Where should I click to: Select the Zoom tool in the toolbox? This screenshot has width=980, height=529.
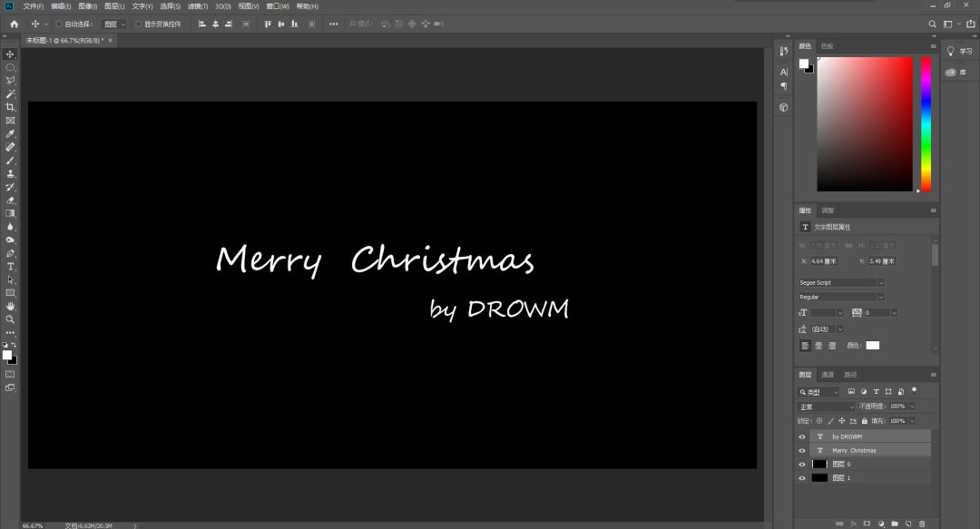(10, 318)
